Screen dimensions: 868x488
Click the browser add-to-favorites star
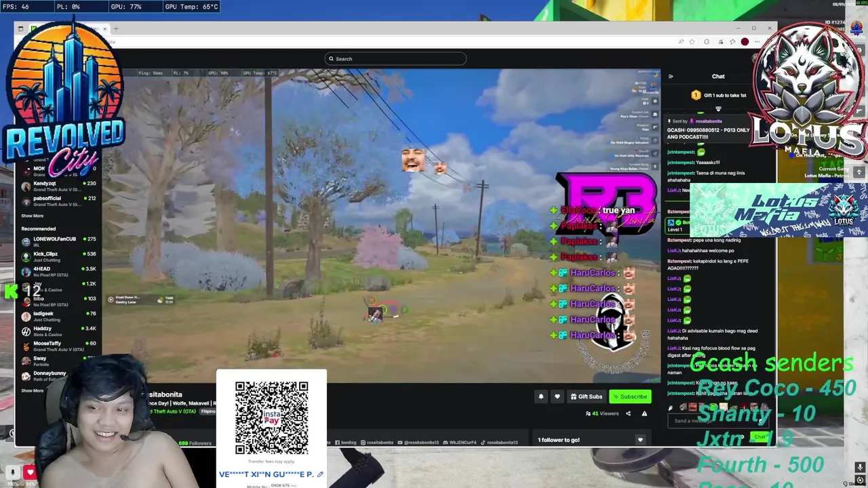tap(692, 42)
